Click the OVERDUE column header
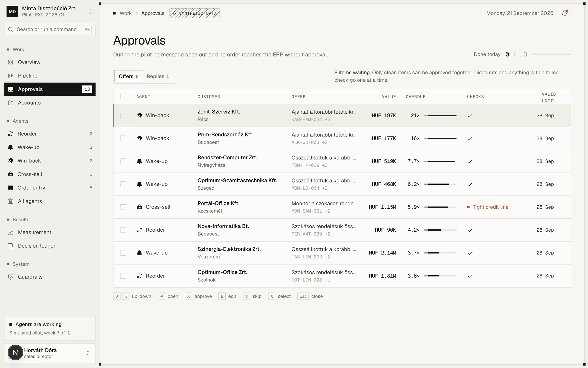This screenshot has height=368, width=588. 416,97
